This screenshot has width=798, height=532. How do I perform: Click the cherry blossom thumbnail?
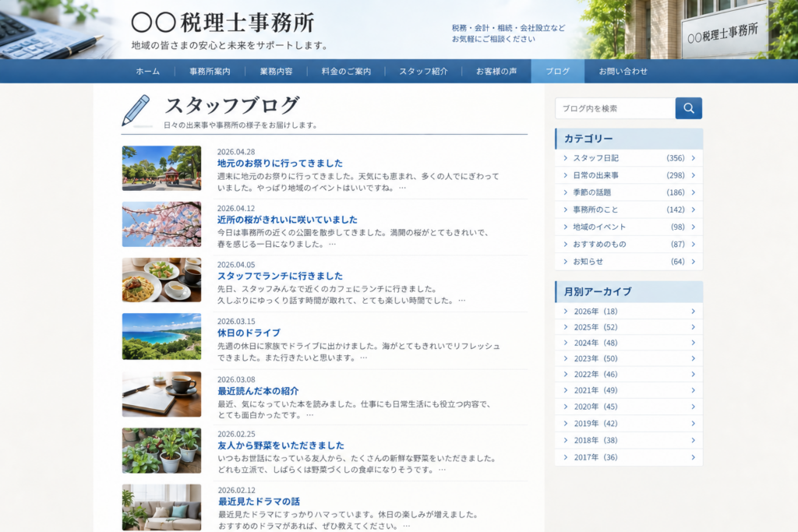tap(161, 224)
